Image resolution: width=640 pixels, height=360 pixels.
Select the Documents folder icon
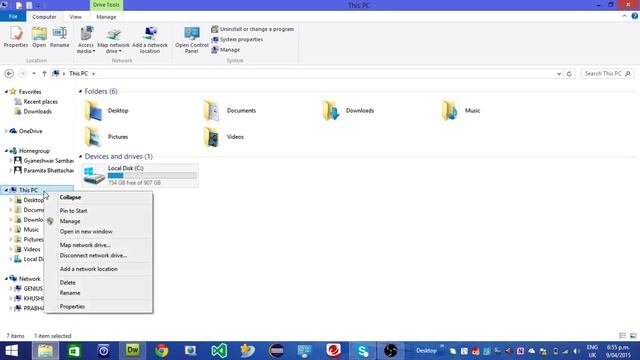(x=212, y=111)
